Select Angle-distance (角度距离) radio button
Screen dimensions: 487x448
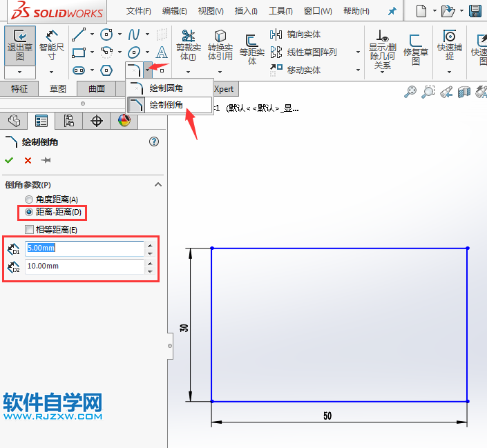point(29,199)
